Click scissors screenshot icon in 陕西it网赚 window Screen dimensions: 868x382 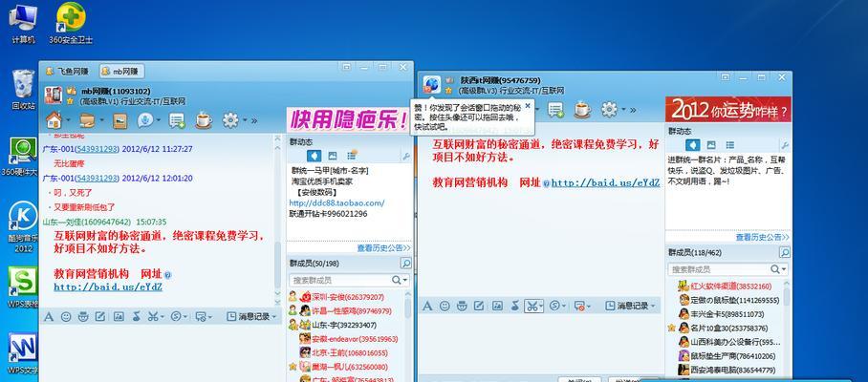point(531,306)
